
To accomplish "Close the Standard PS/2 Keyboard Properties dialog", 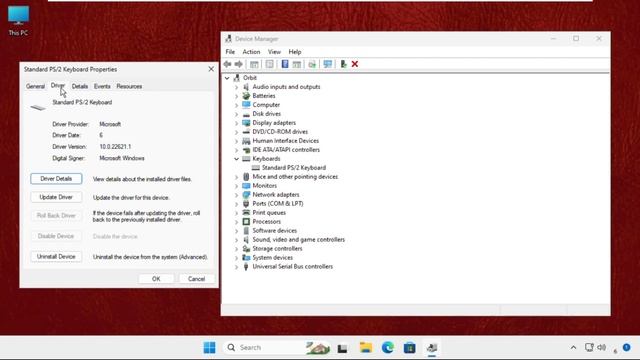I will [211, 69].
